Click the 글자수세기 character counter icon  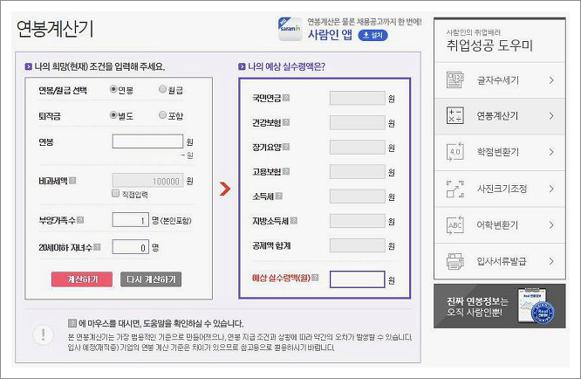pos(455,80)
